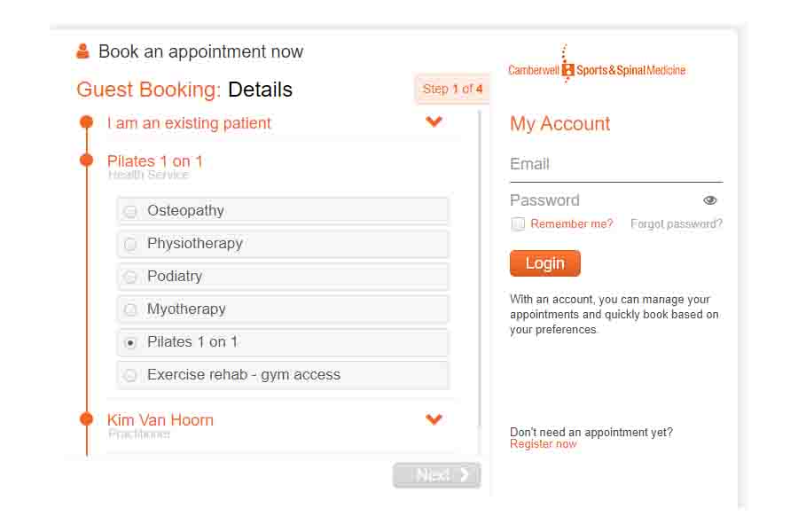Click the Camberwell Sports & Spinal Medicine logo

click(x=597, y=65)
